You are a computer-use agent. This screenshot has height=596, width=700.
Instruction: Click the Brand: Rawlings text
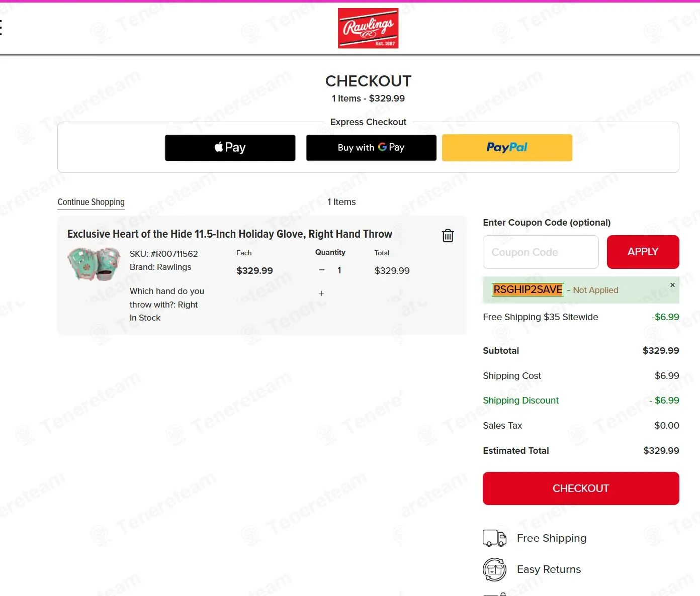[160, 267]
